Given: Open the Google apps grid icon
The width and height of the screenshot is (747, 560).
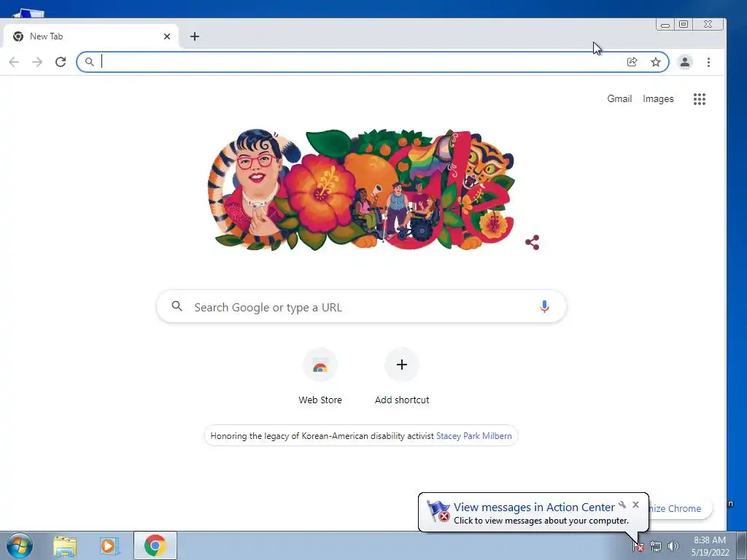Looking at the screenshot, I should (x=700, y=99).
